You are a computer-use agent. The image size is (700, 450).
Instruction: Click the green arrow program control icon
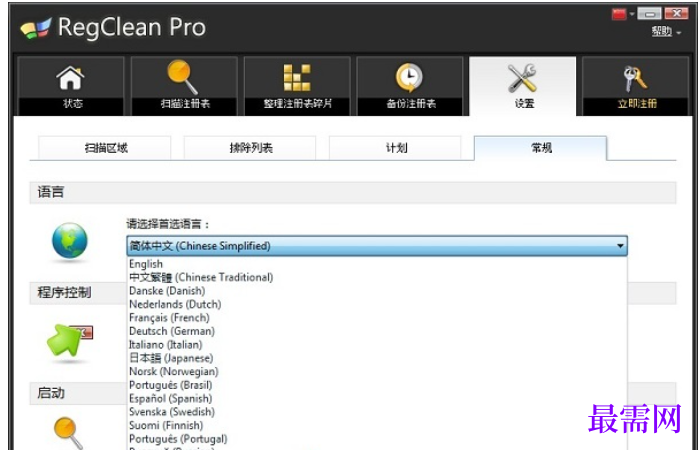tap(69, 341)
